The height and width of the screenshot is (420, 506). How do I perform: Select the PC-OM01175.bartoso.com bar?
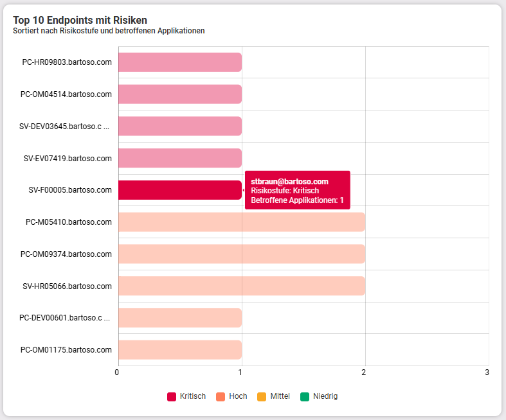point(180,350)
